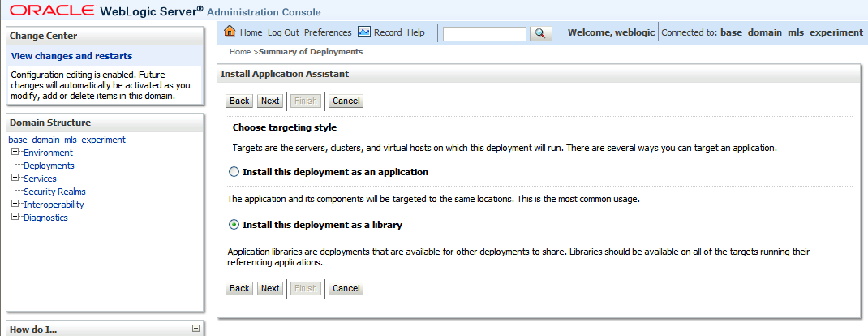Image resolution: width=868 pixels, height=336 pixels.
Task: Click the bottom Back button
Action: point(239,288)
